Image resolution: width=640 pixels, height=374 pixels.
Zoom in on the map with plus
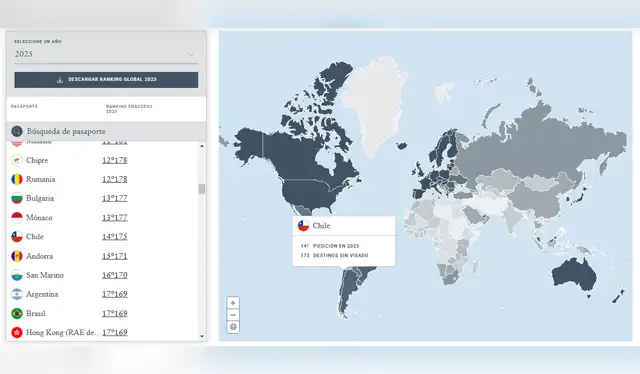pos(233,303)
